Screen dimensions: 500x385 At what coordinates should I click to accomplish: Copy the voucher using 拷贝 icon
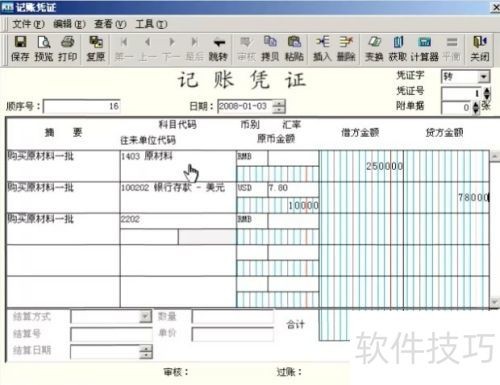[x=270, y=49]
